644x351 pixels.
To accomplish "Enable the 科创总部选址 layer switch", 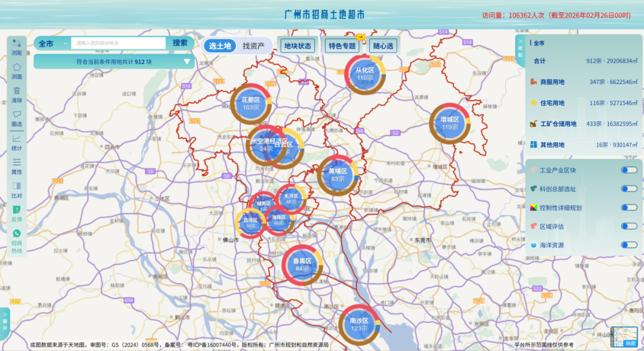I will click(628, 189).
